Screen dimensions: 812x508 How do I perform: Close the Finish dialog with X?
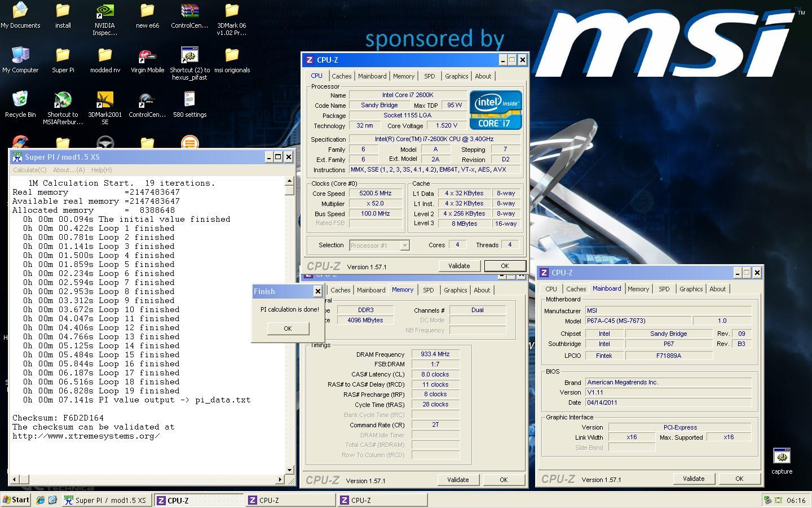(x=317, y=291)
